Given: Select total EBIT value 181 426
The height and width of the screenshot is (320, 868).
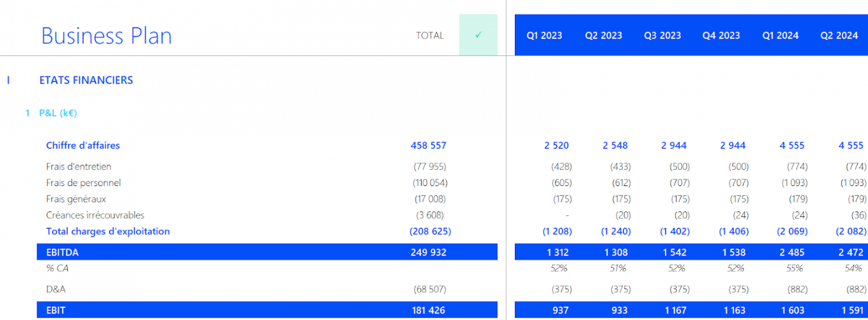Looking at the screenshot, I should [428, 310].
